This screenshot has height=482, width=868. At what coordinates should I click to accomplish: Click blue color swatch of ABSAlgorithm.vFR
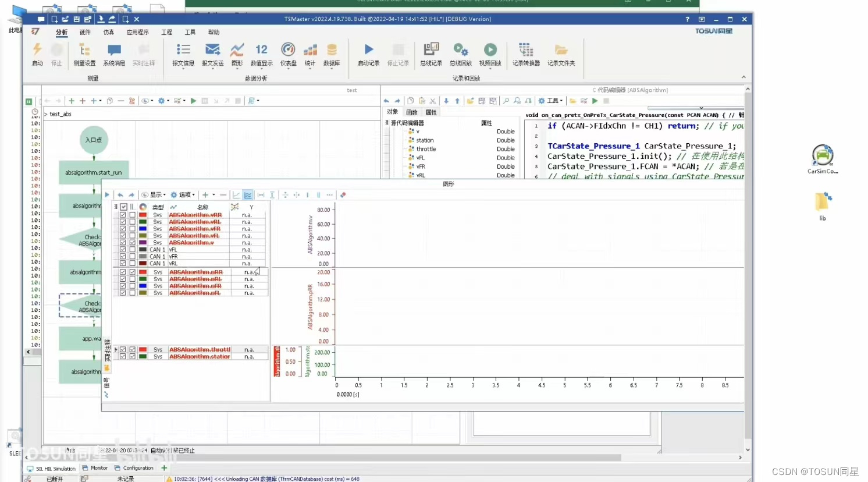[x=143, y=229]
